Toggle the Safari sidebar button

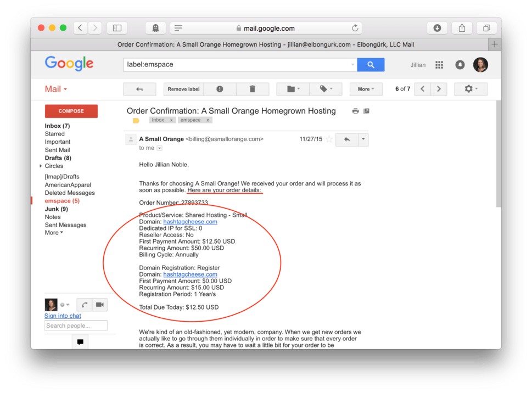click(x=117, y=28)
